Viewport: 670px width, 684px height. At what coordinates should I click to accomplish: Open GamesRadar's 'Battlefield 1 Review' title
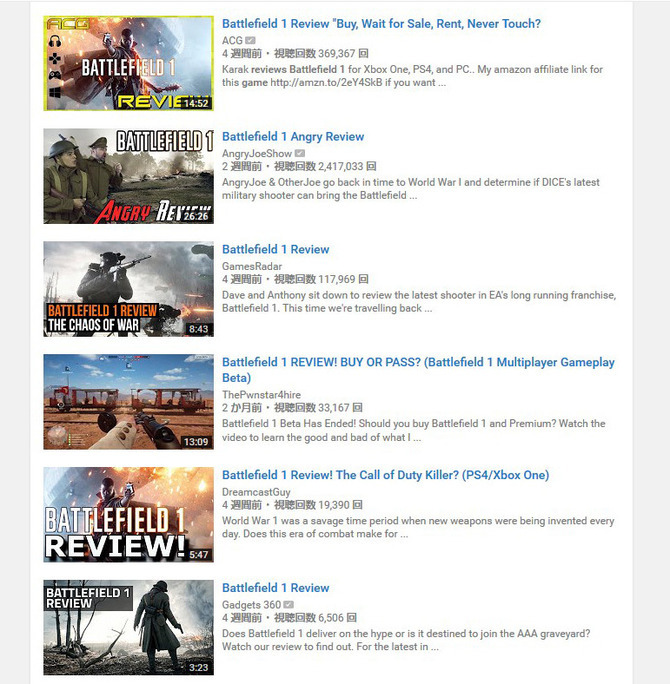(276, 250)
